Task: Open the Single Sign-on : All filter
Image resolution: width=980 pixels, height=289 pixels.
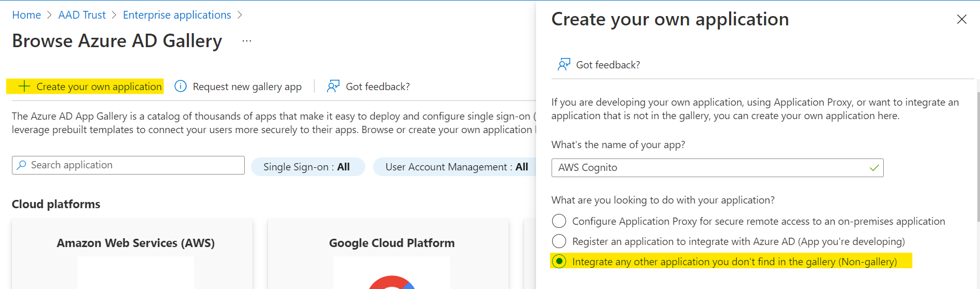Action: tap(307, 167)
